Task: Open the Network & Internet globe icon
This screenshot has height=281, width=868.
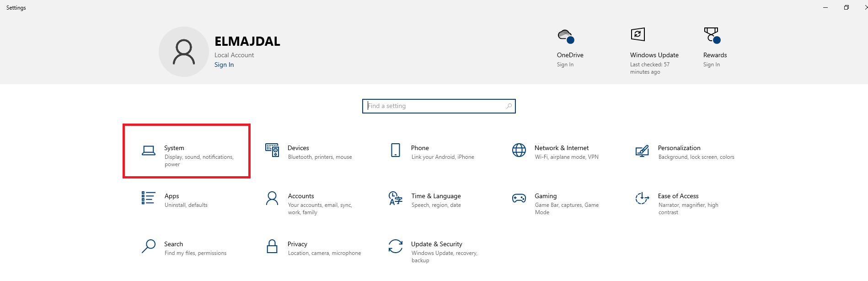Action: pyautogui.click(x=519, y=150)
